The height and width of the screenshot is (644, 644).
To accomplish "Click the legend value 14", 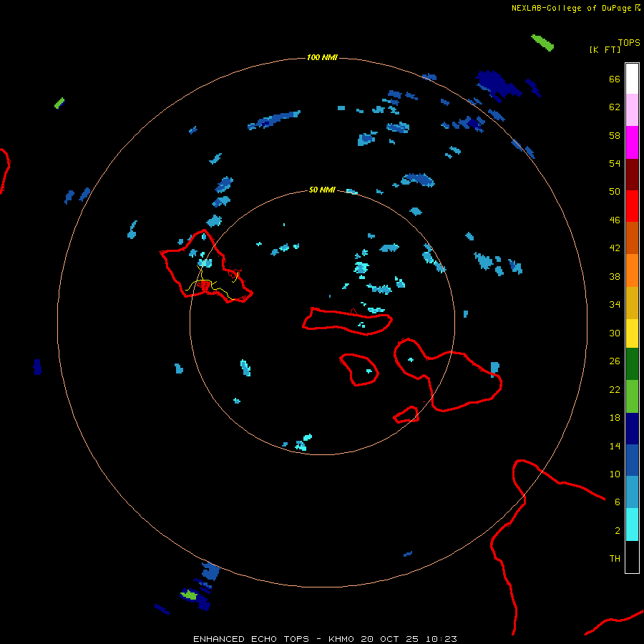I will [x=615, y=446].
